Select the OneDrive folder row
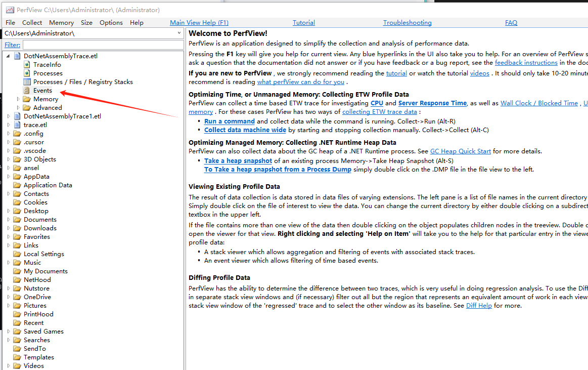 [37, 297]
